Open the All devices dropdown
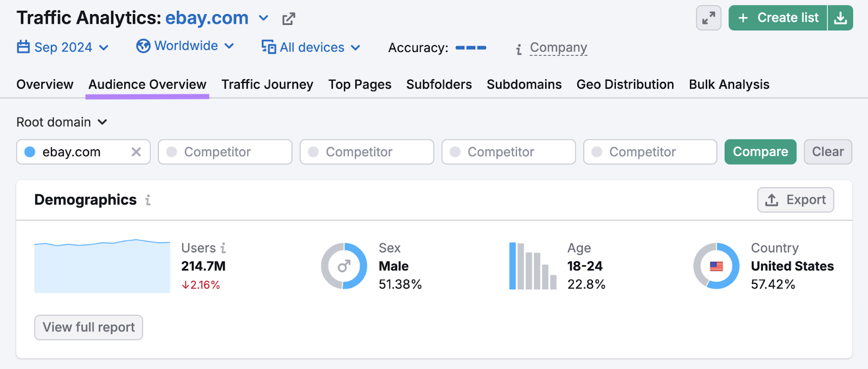This screenshot has width=868, height=369. [311, 47]
